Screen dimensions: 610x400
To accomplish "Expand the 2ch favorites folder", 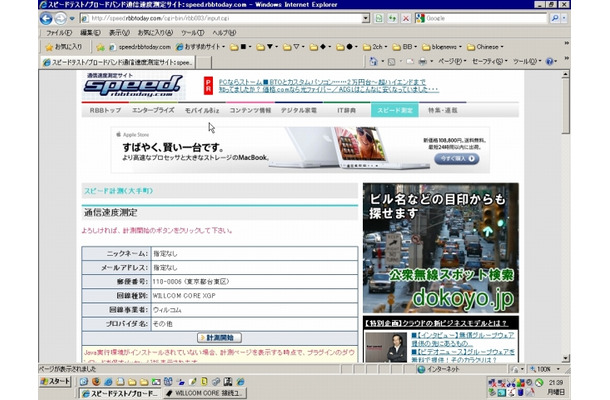I will tap(375, 47).
